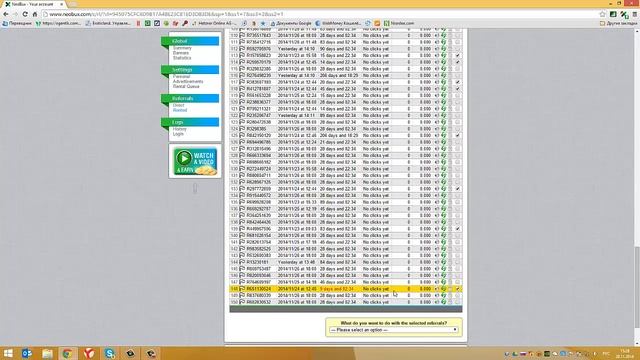Uncheck the checkbox in row 125
Image resolution: width=640 pixels, height=360 pixels.
pyautogui.click(x=458, y=135)
